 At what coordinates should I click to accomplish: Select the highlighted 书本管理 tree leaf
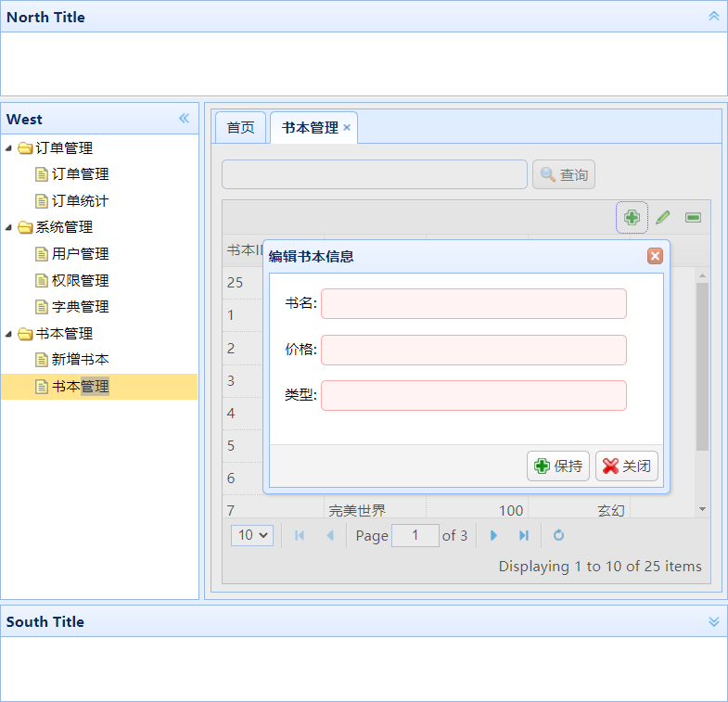(x=99, y=387)
